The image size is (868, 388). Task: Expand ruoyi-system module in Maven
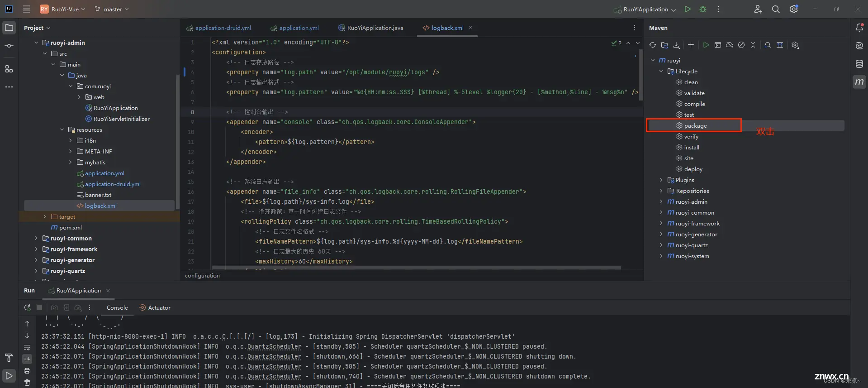661,256
